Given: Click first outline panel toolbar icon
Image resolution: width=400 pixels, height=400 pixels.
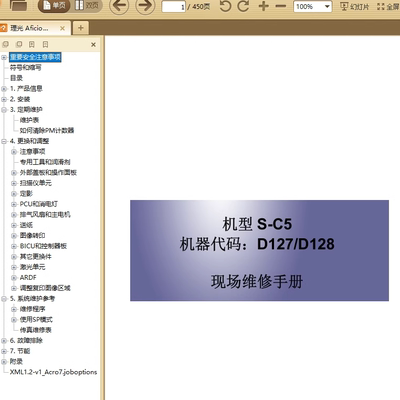Looking at the screenshot, I should coord(6,44).
